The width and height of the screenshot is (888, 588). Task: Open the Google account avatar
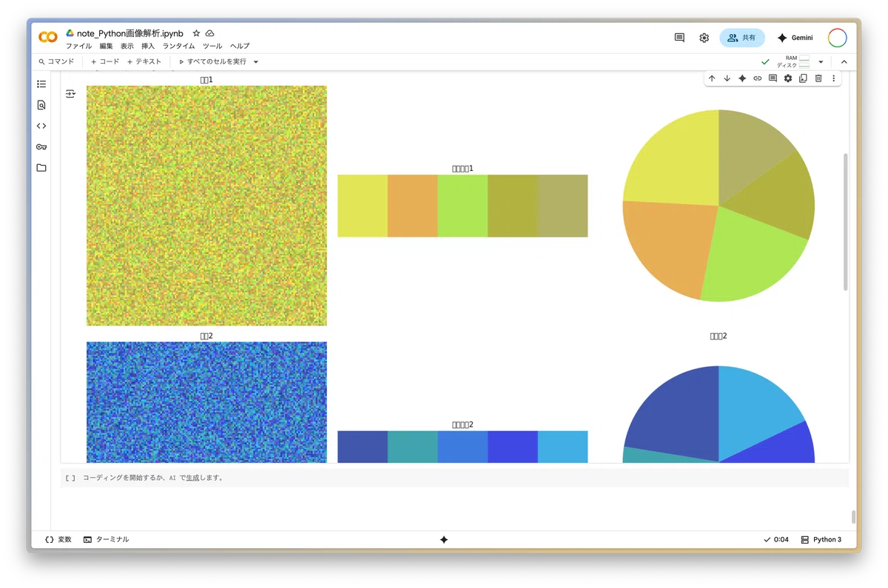pyautogui.click(x=838, y=38)
